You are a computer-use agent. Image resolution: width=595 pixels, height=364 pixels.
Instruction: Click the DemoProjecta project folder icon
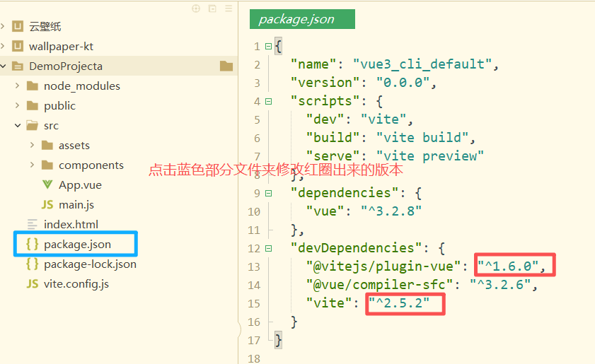click(x=18, y=66)
